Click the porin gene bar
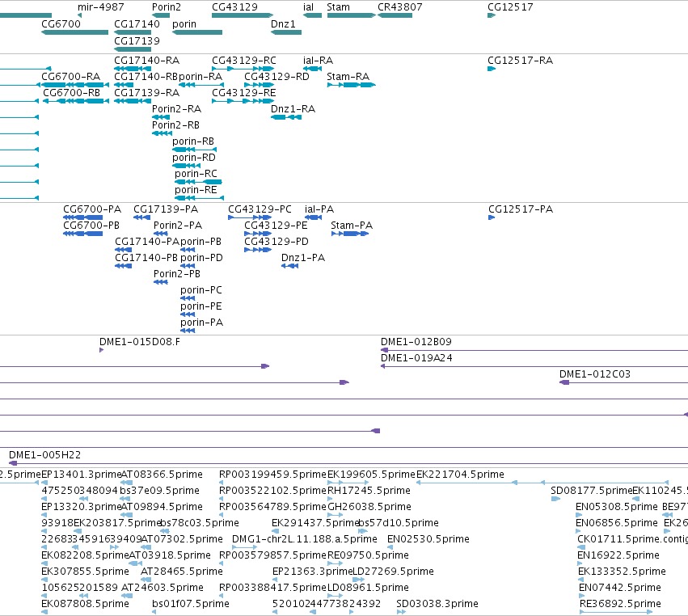 197,32
